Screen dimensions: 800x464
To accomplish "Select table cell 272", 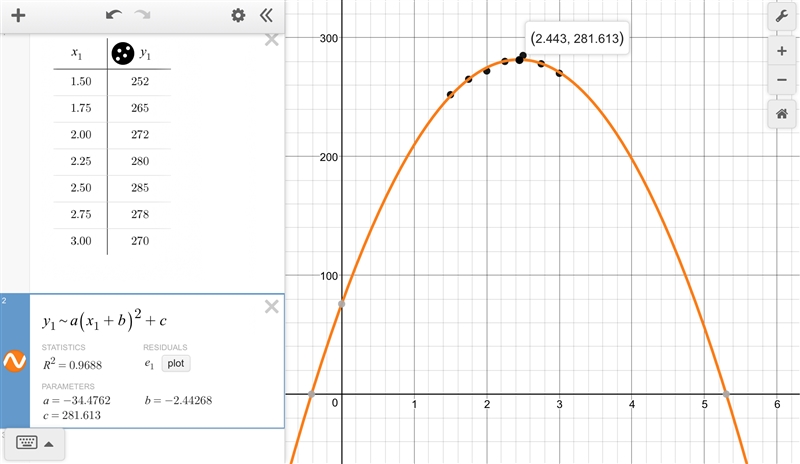I will pyautogui.click(x=139, y=135).
